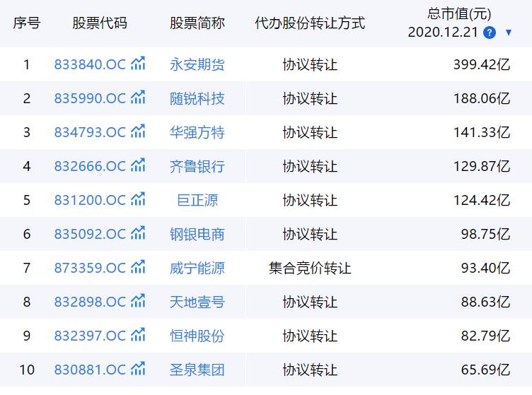Select the 协议转让 cell for 华强方特
Viewport: 532px width, 395px height.
pos(310,132)
